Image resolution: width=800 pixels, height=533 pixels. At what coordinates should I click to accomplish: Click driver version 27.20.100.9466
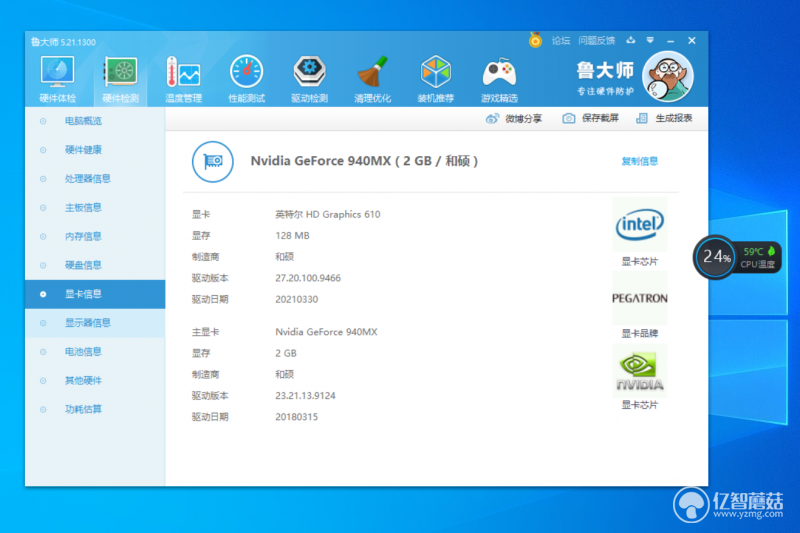pyautogui.click(x=308, y=278)
